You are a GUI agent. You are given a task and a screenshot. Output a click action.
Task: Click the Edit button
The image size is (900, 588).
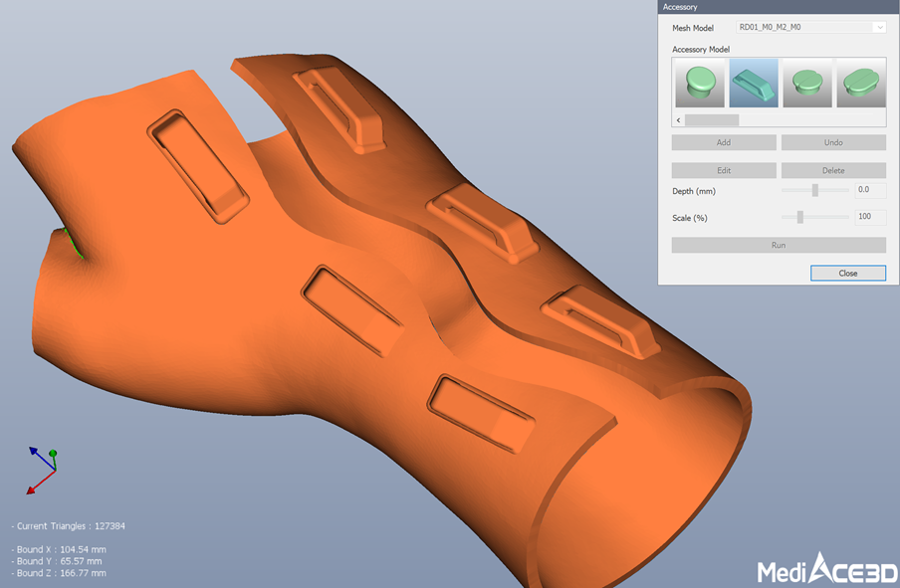tap(724, 170)
